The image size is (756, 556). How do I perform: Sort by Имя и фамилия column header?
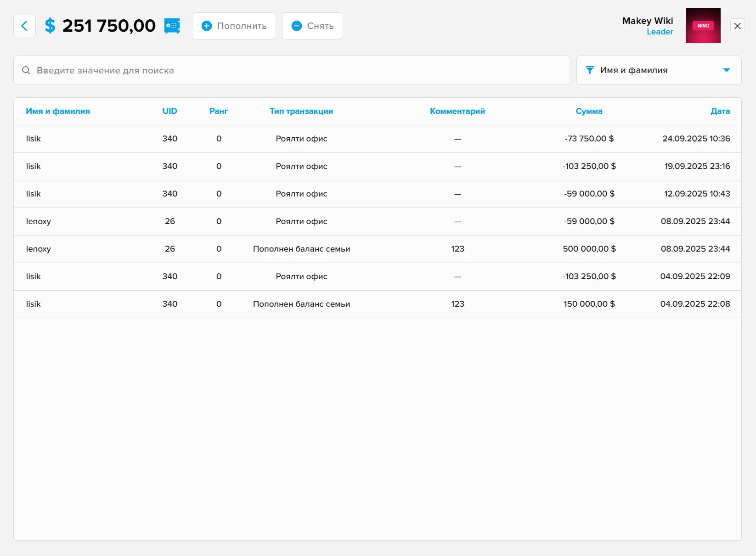pos(58,111)
